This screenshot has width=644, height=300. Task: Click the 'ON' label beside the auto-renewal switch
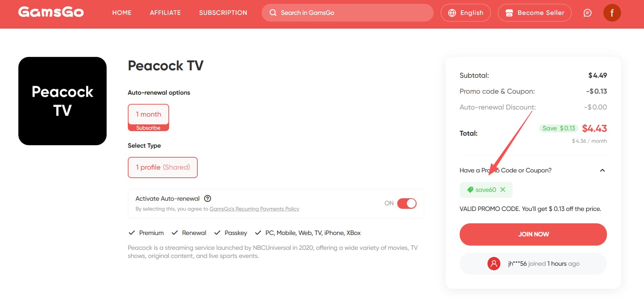point(389,203)
